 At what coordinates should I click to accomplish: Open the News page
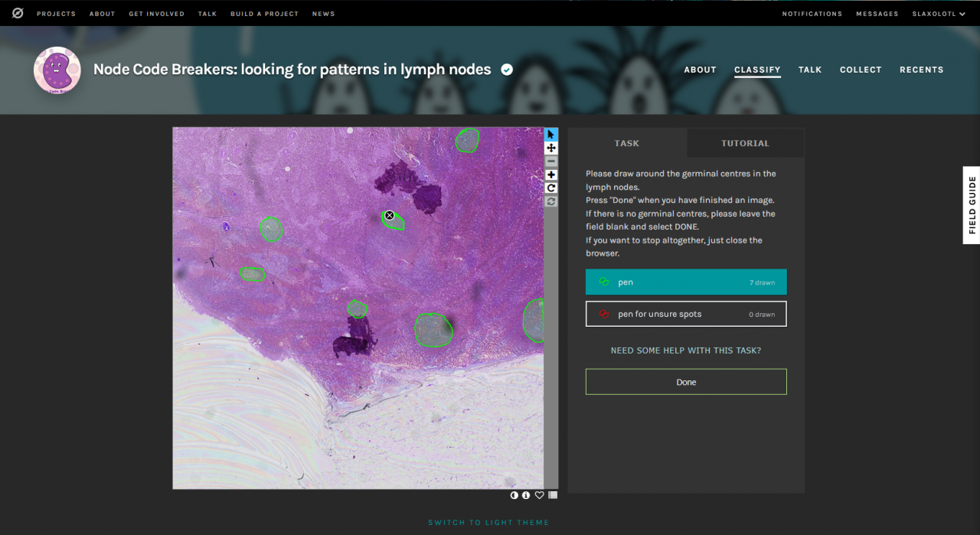(323, 14)
